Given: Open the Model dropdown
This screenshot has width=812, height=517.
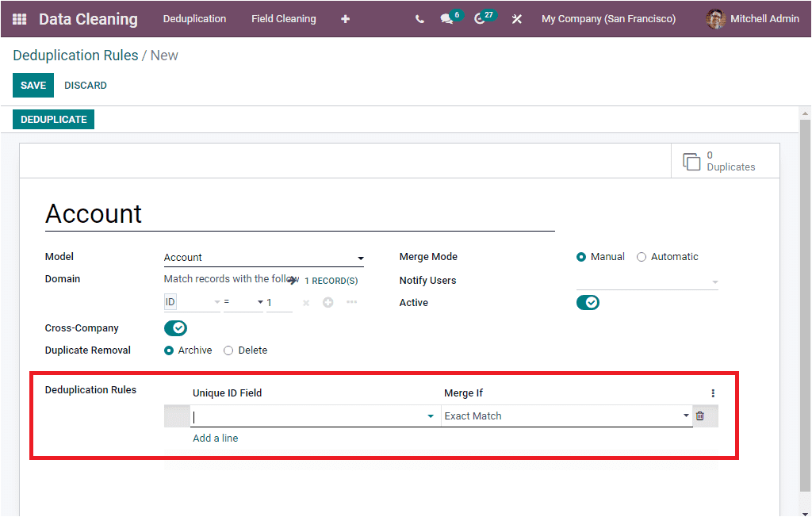Looking at the screenshot, I should tap(263, 258).
